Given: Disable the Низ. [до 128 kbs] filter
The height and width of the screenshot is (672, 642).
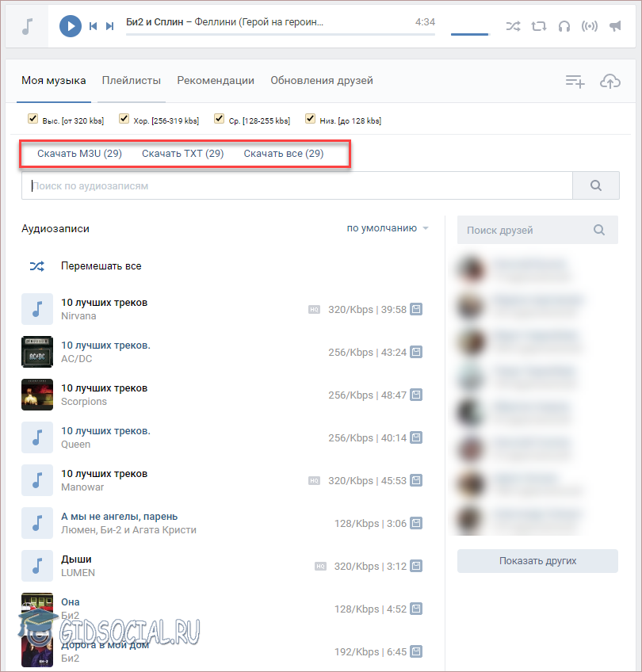Looking at the screenshot, I should tap(310, 119).
